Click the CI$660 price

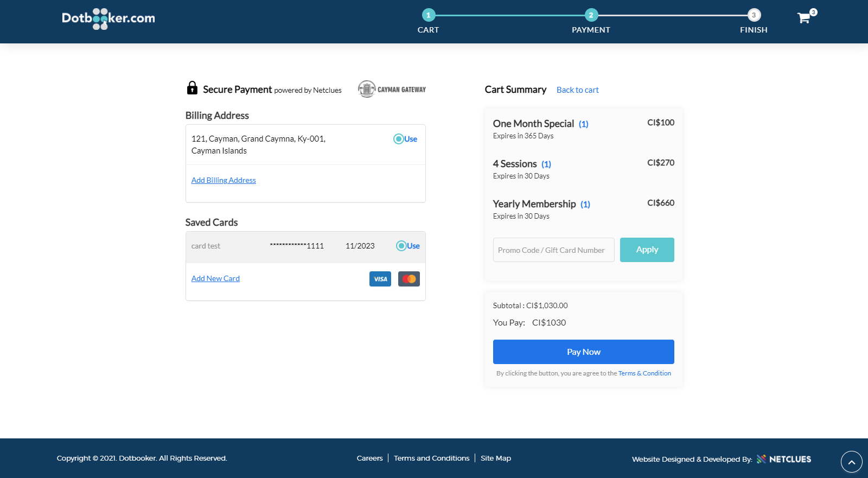[661, 203]
